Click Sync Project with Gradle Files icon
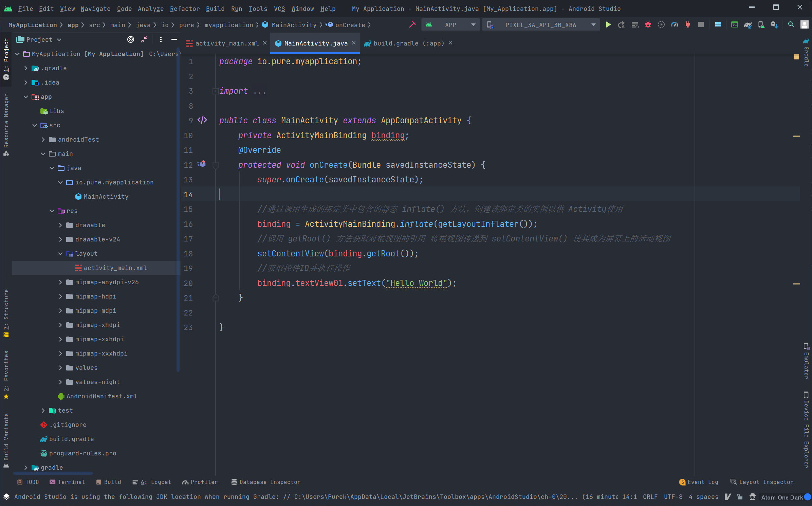 point(748,25)
